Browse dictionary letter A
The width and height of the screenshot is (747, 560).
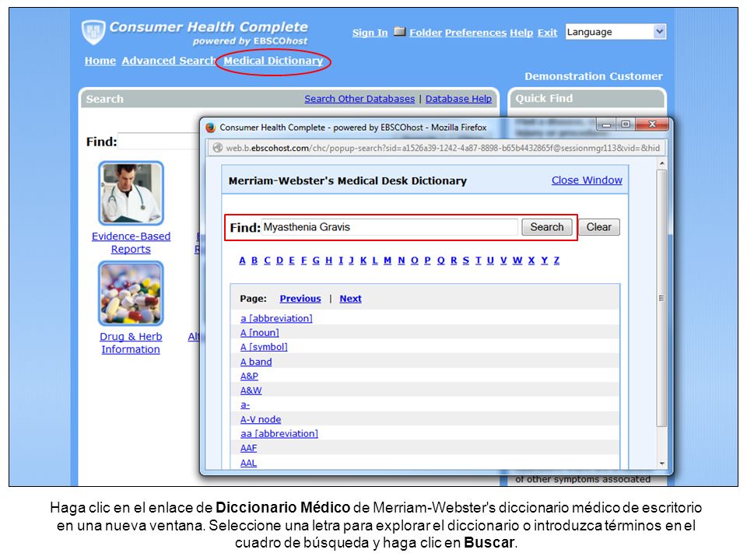[x=243, y=261]
